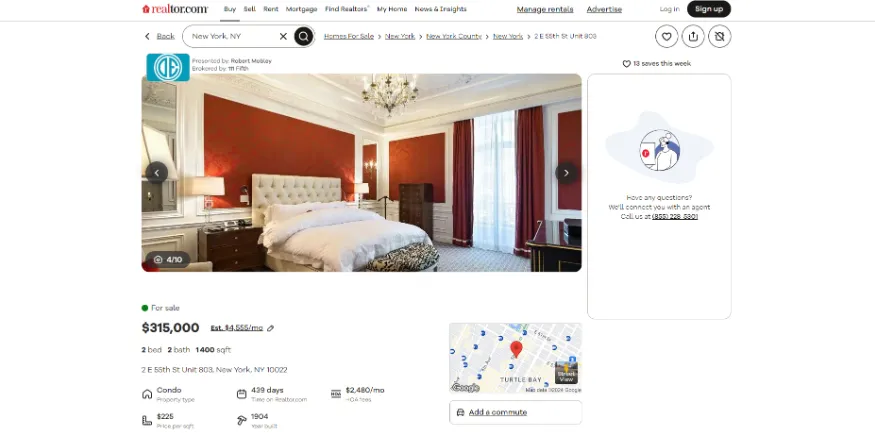Open the Buy menu
875x433 pixels.
[x=230, y=9]
